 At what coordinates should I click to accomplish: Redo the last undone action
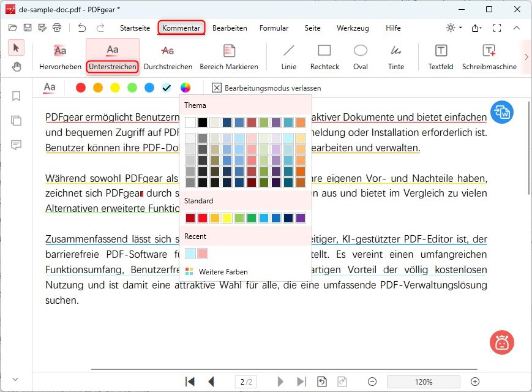(100, 28)
